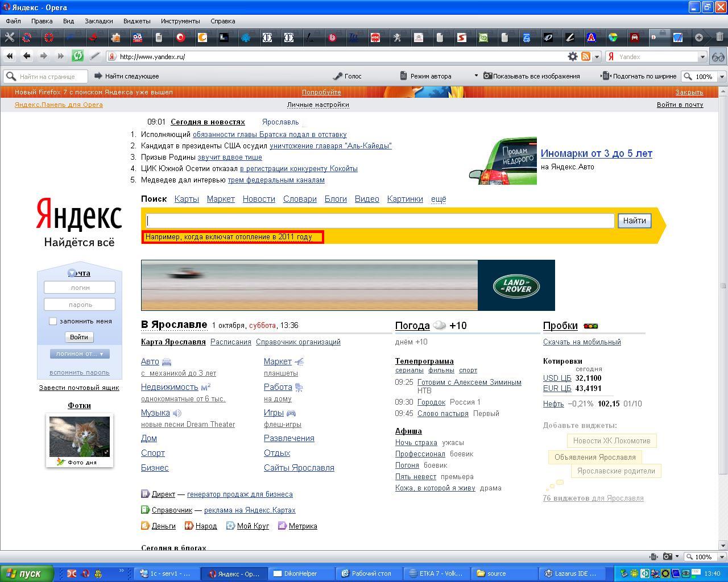Open the source folder taskbar window
728x582 pixels.
pyautogui.click(x=505, y=573)
